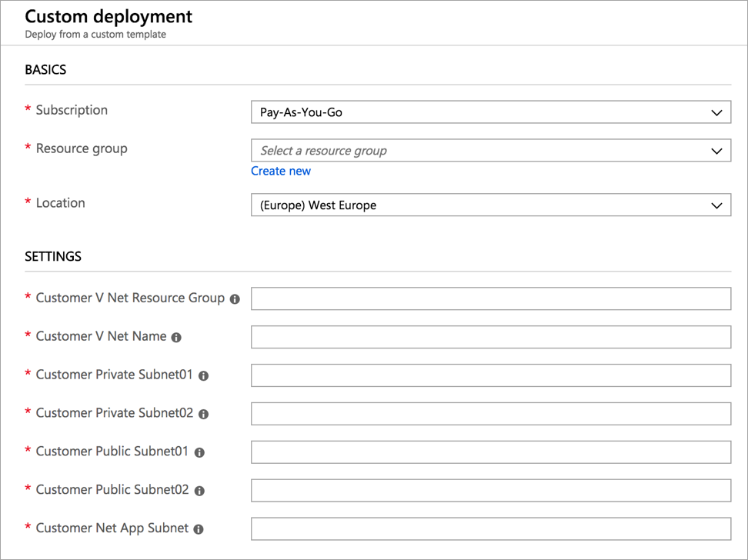The image size is (748, 560).
Task: Click the SETTINGS section heading
Action: [53, 256]
